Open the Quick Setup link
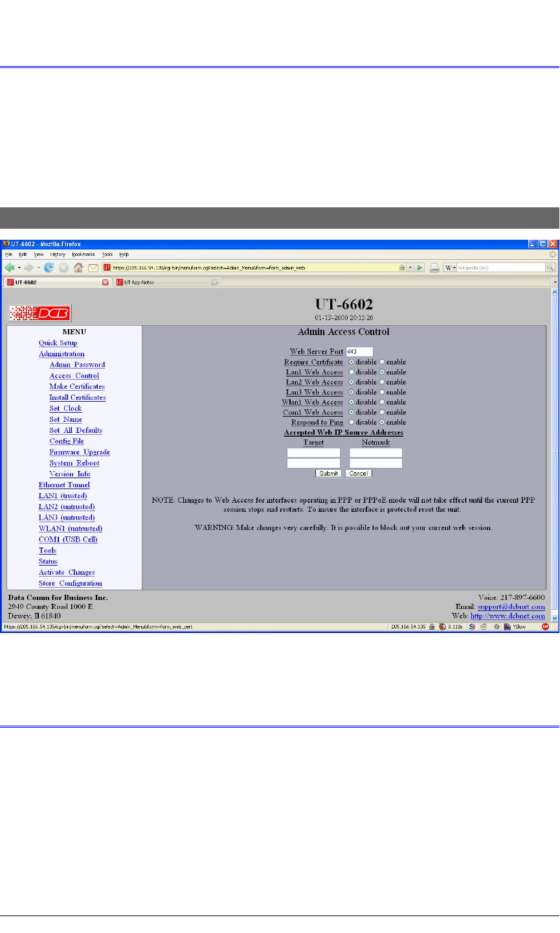Image resolution: width=560 pixels, height=933 pixels. point(58,343)
